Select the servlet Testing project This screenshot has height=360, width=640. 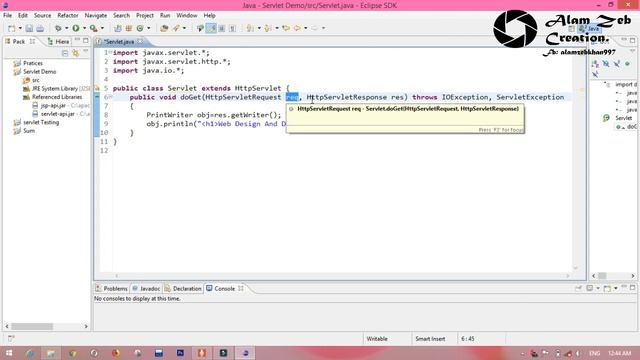(36, 122)
